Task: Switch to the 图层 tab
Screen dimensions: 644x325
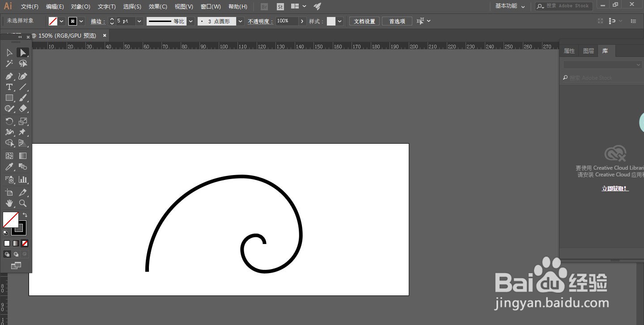Action: point(589,51)
